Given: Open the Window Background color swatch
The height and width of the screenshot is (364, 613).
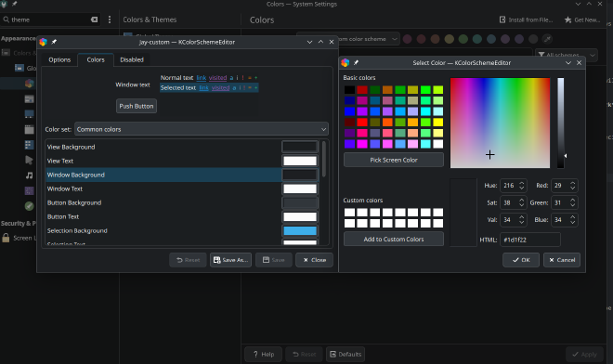Looking at the screenshot, I should (x=300, y=175).
